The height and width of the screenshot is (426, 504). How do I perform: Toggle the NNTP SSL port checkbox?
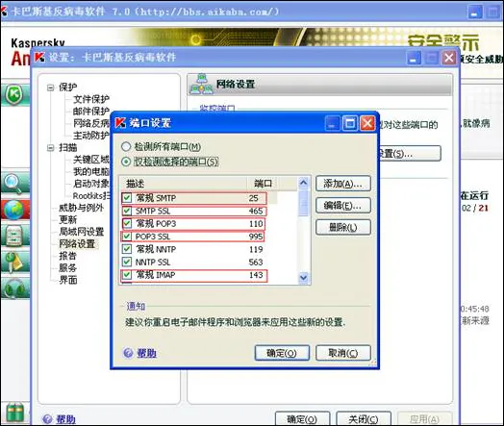click(127, 262)
